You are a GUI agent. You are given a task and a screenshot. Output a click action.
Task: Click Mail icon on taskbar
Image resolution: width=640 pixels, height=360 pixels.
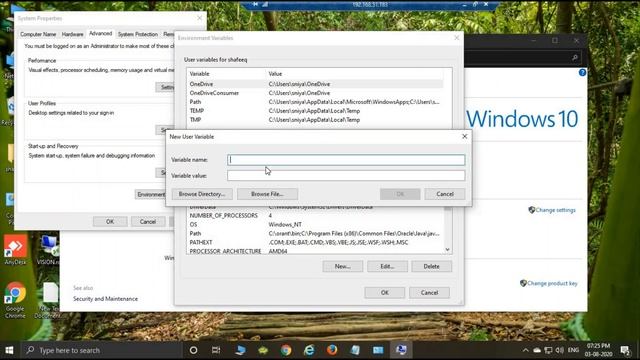(x=378, y=350)
